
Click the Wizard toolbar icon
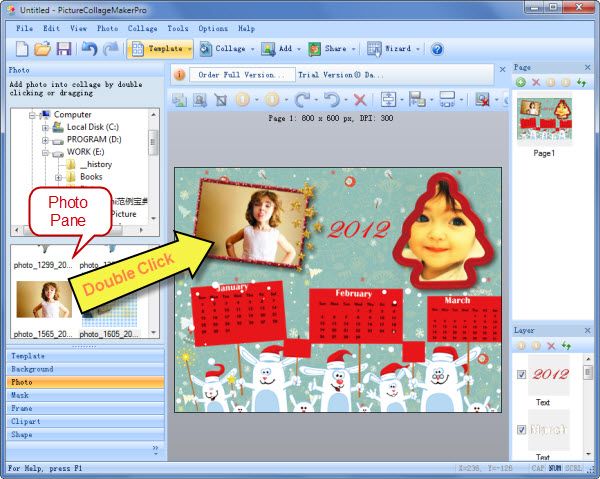[374, 49]
